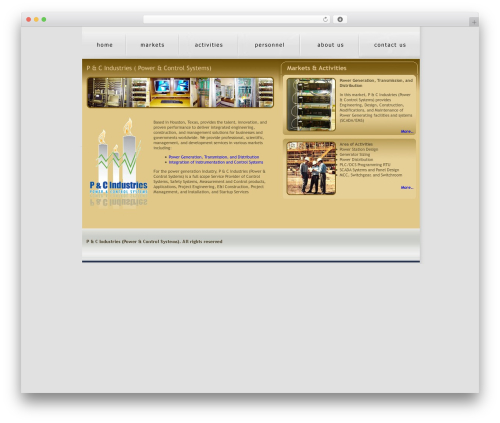Click the reload icon in address bar
500x423 pixels.
(325, 19)
